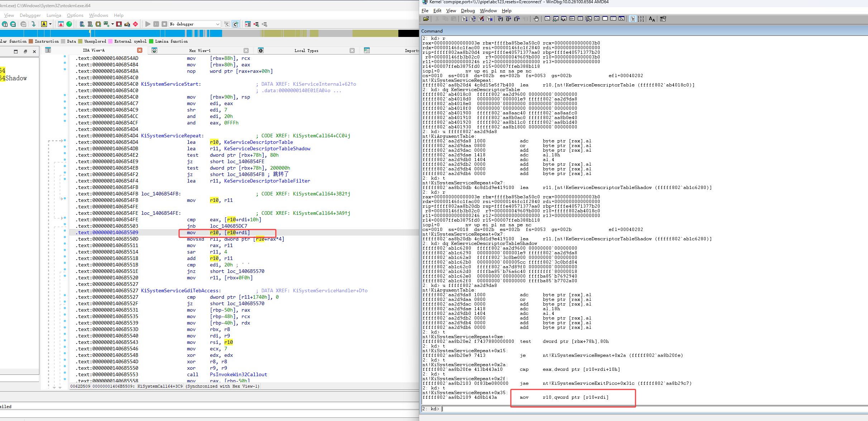
Task: Click WinDbg open source file icon
Action: point(426,19)
